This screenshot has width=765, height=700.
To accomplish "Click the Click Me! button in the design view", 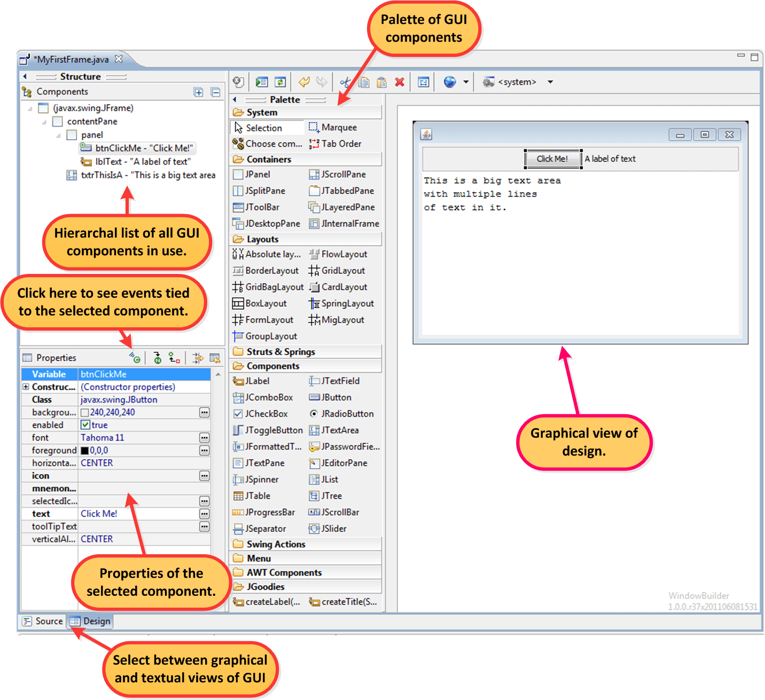I will (x=552, y=159).
